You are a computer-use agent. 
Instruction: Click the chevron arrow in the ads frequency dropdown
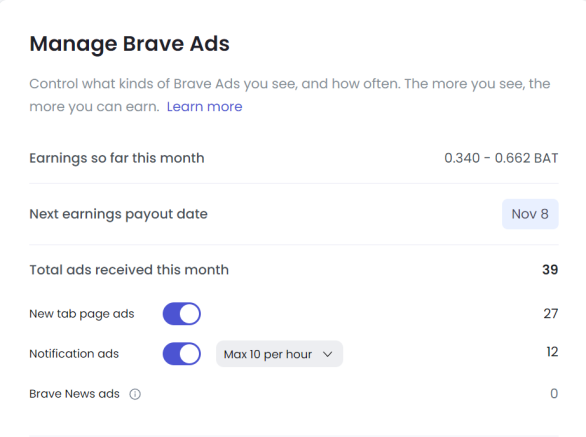coord(327,354)
